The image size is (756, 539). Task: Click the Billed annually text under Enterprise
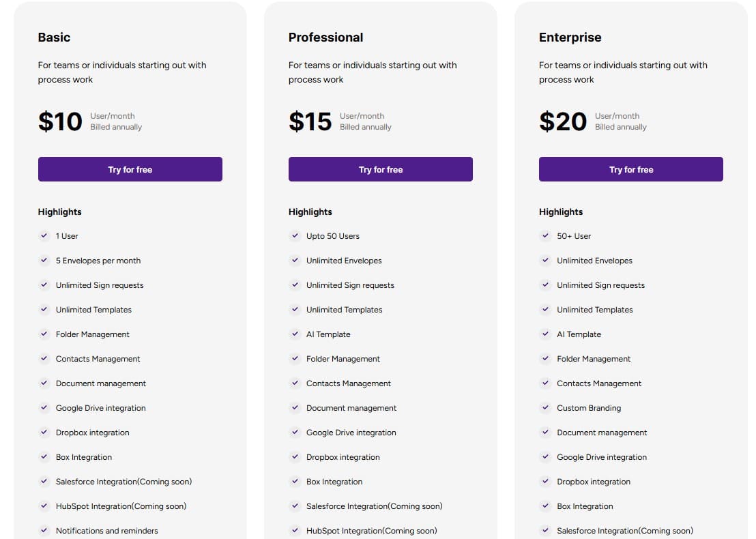pyautogui.click(x=620, y=127)
